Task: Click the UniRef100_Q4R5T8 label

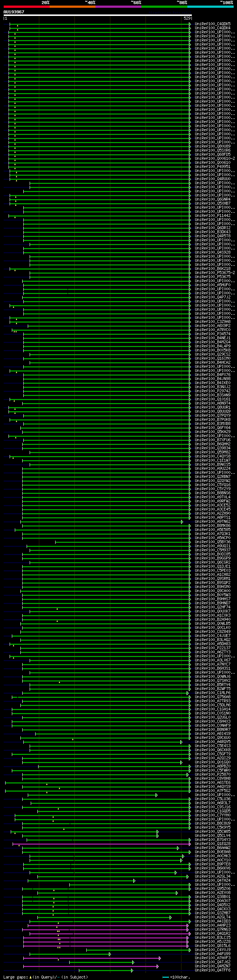Action: tap(213, 236)
